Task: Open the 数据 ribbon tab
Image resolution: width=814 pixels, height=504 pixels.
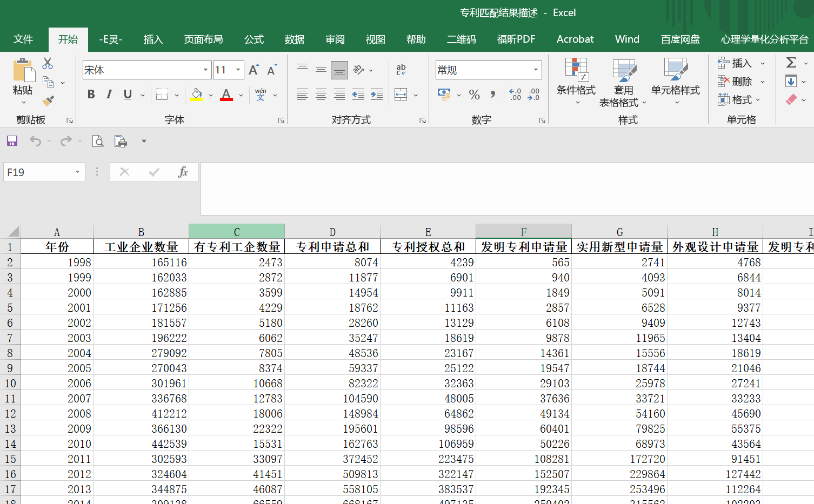Action: (295, 39)
